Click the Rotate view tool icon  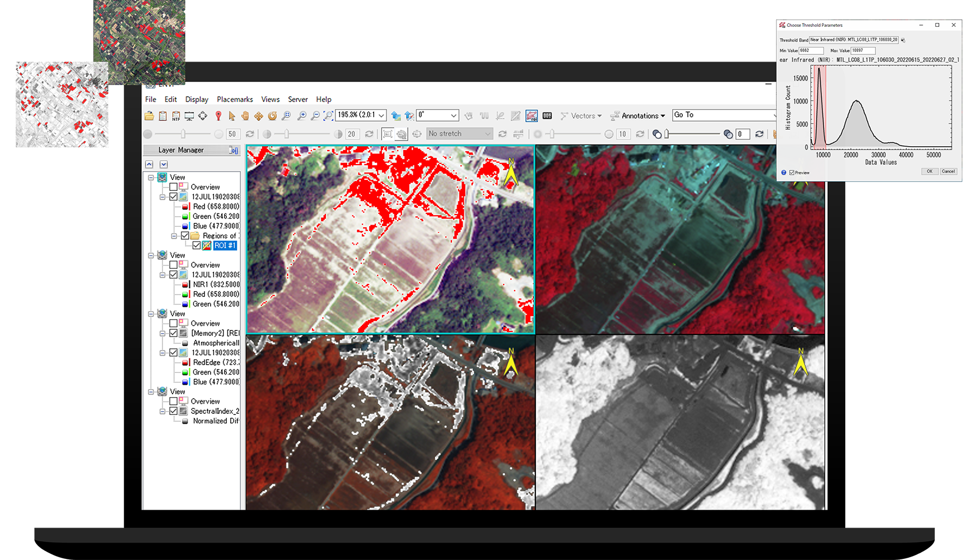pyautogui.click(x=272, y=116)
